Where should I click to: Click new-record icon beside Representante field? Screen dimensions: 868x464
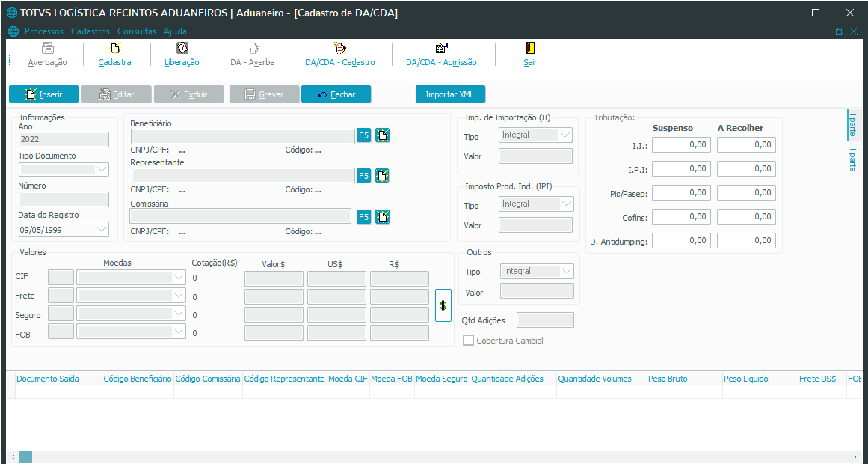click(383, 176)
